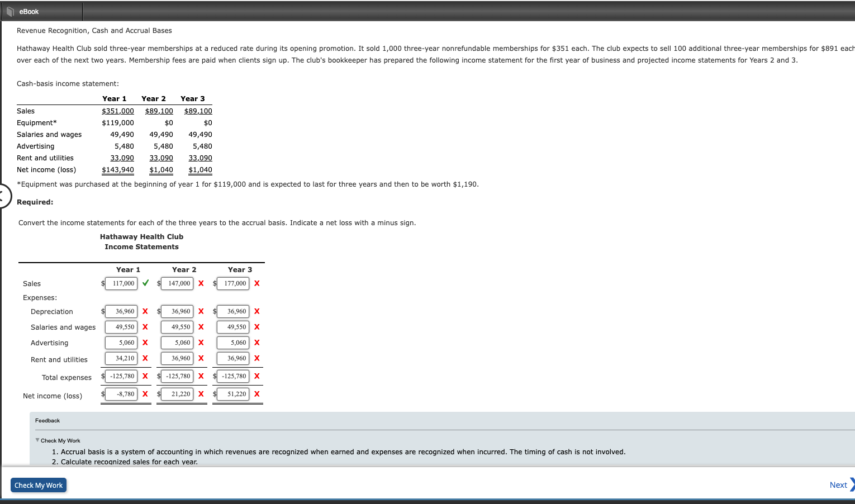Click the red X beside Year 2 Advertising

tap(201, 343)
